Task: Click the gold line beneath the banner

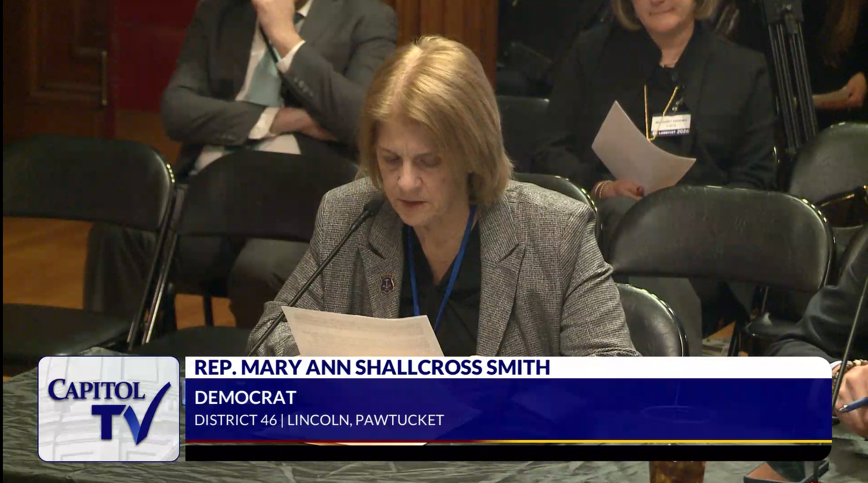Action: pos(508,441)
